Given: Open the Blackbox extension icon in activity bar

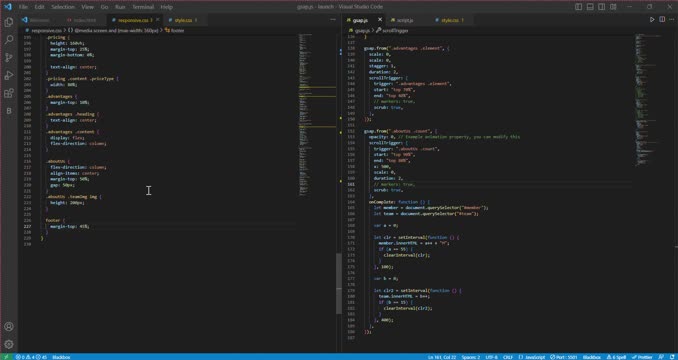Looking at the screenshot, I should point(9,111).
